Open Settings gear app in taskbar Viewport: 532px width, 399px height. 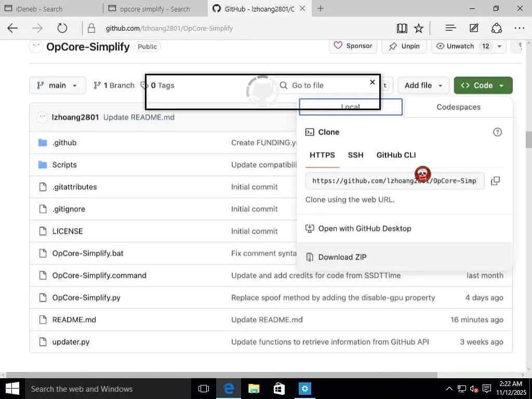(304, 389)
